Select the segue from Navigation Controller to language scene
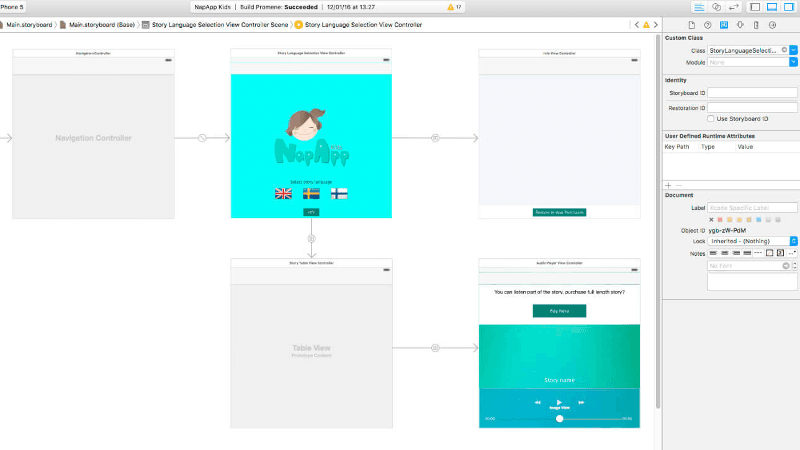This screenshot has width=800, height=450. point(202,138)
